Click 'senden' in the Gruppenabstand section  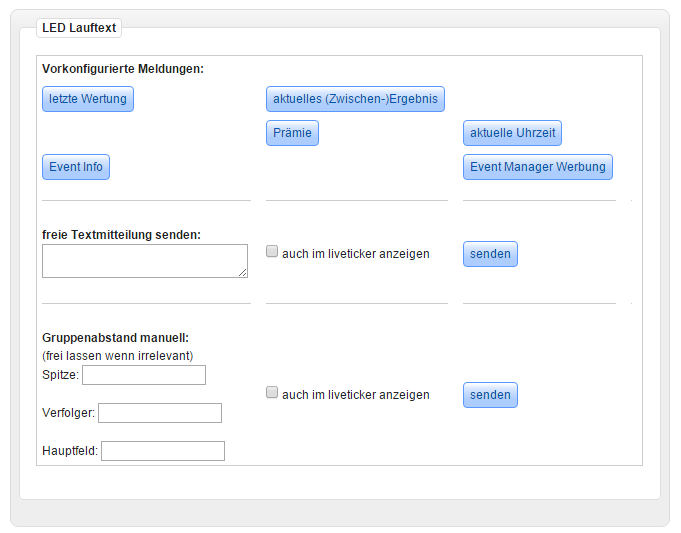(490, 395)
